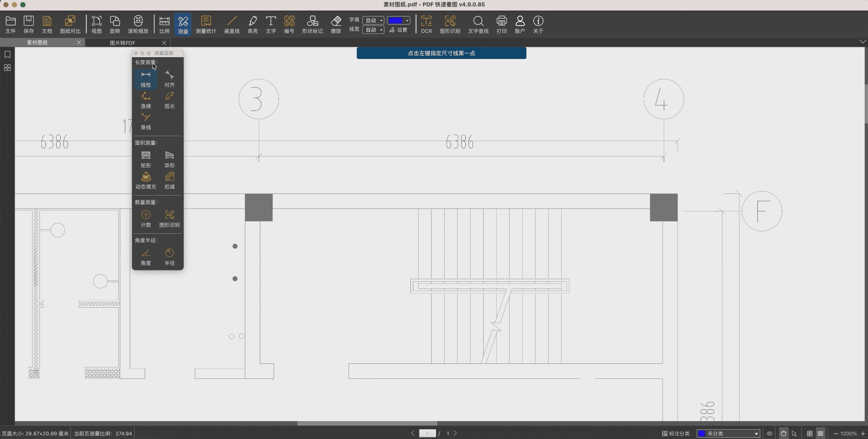Viewport: 868px width, 439px height.
Task: Switch to the 素材图纸 tab
Action: click(x=37, y=43)
